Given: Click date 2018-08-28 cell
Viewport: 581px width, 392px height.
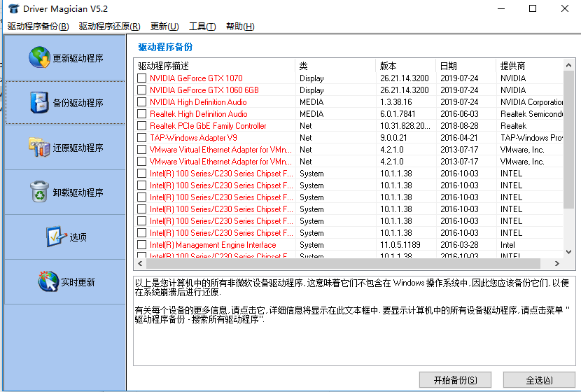Looking at the screenshot, I should [459, 125].
